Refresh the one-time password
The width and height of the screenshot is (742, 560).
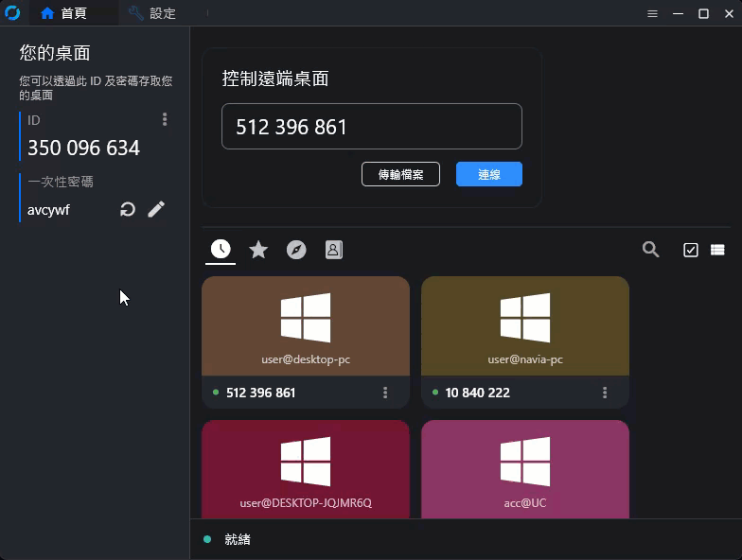point(127,209)
